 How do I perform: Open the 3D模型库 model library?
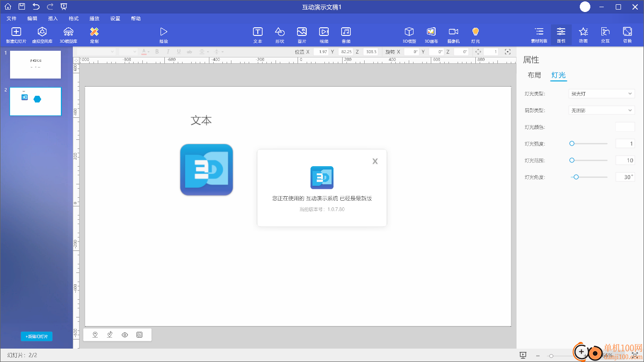click(x=69, y=35)
